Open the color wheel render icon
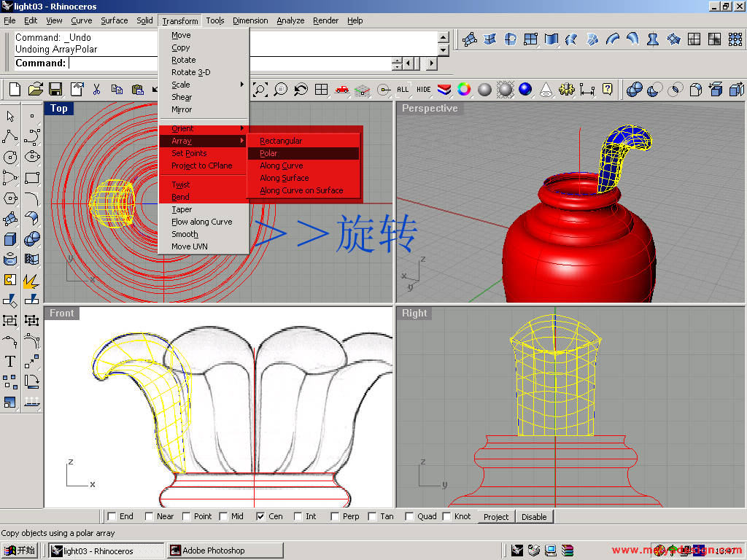Viewport: 747px width, 560px height. click(464, 90)
